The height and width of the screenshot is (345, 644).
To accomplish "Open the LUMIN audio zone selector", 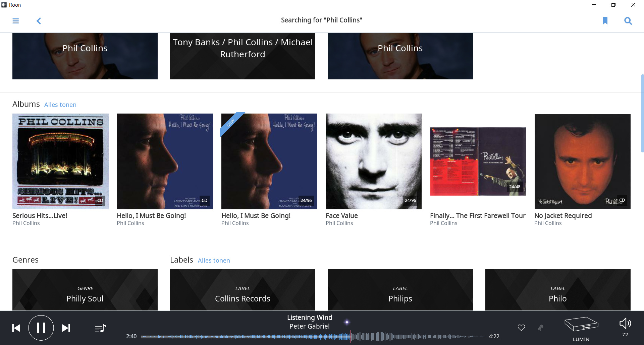I will point(581,329).
